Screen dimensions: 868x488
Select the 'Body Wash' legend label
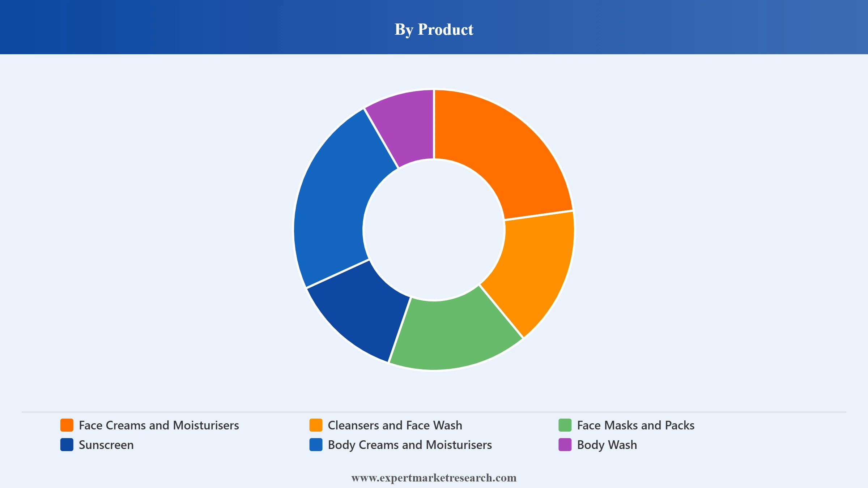pos(607,445)
